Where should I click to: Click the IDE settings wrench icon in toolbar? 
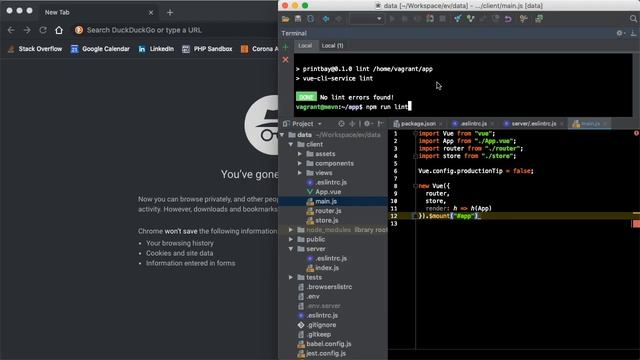point(523,19)
